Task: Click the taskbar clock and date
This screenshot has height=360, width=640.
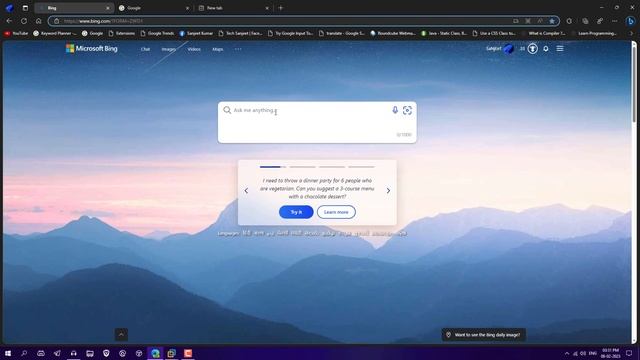Action: 611,353
